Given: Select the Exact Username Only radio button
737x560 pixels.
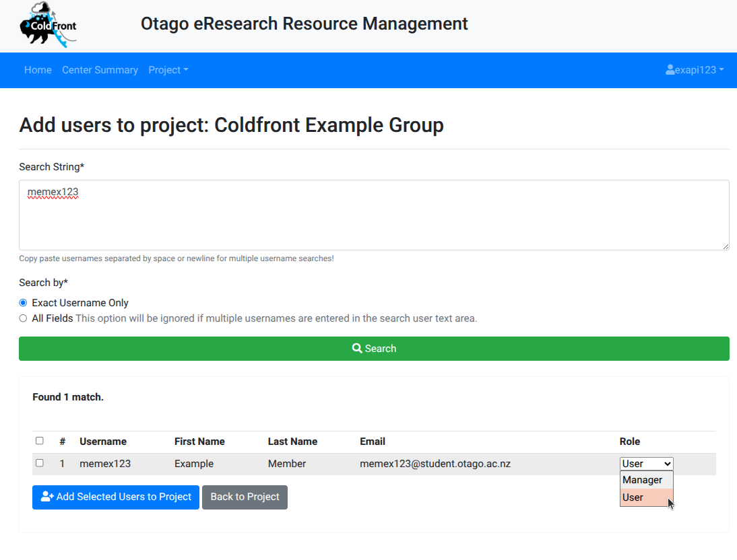Looking at the screenshot, I should pyautogui.click(x=24, y=303).
